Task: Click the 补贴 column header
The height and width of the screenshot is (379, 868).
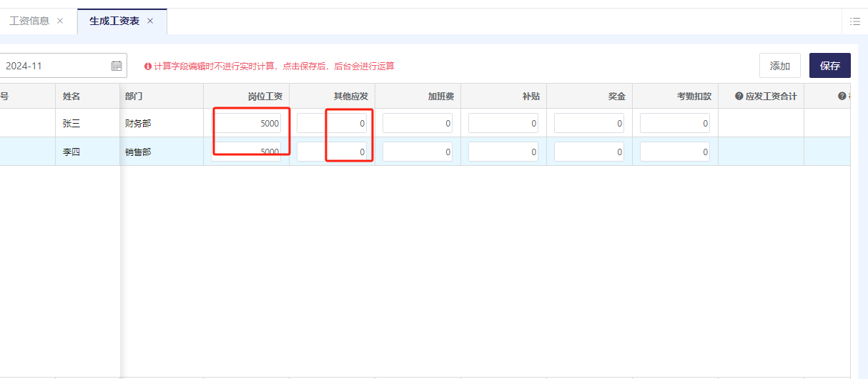Action: [x=504, y=96]
